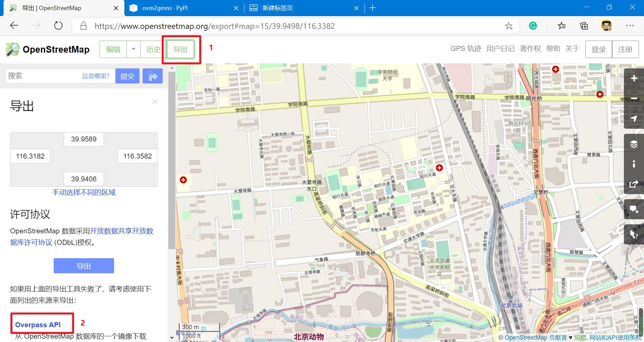
Task: Click 手动选择不同的区域 link
Action: [84, 192]
